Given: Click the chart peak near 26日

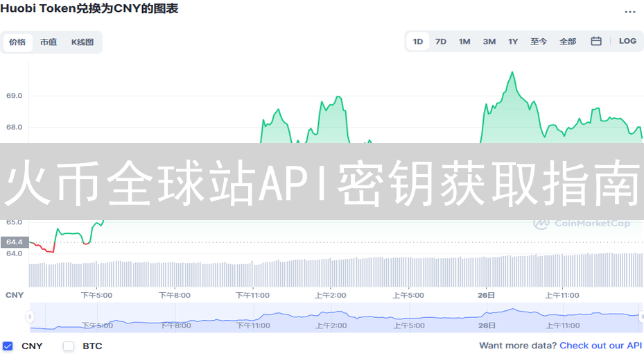Looking at the screenshot, I should coord(512,72).
